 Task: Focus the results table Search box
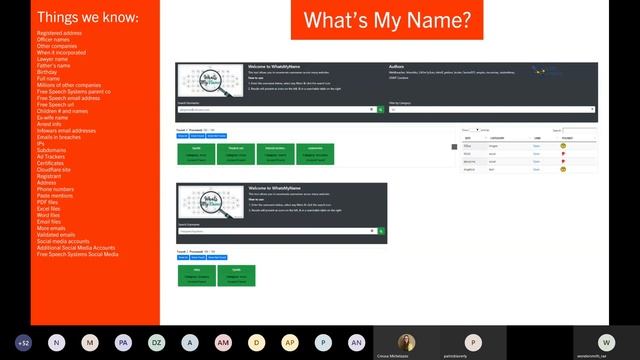pos(579,130)
